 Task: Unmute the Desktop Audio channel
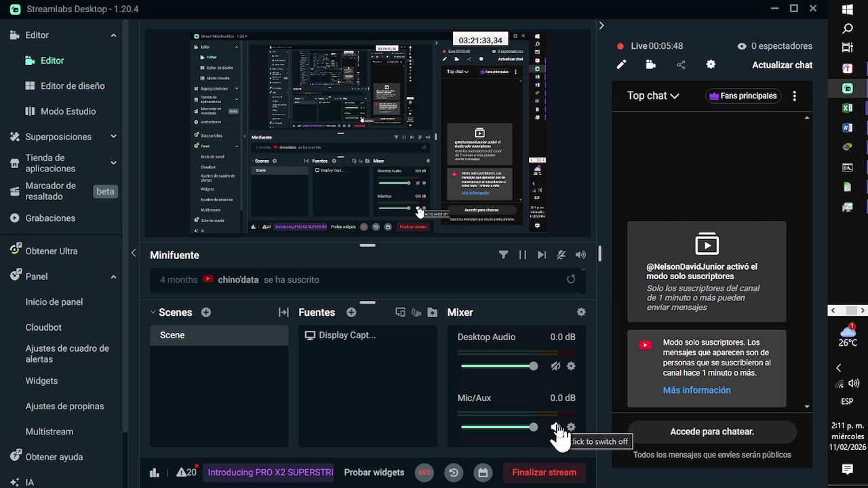[x=555, y=366]
